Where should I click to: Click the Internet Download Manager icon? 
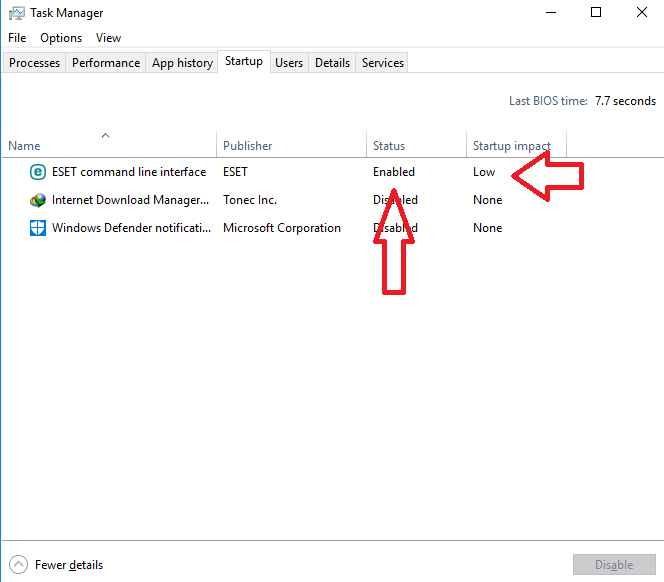tap(38, 200)
